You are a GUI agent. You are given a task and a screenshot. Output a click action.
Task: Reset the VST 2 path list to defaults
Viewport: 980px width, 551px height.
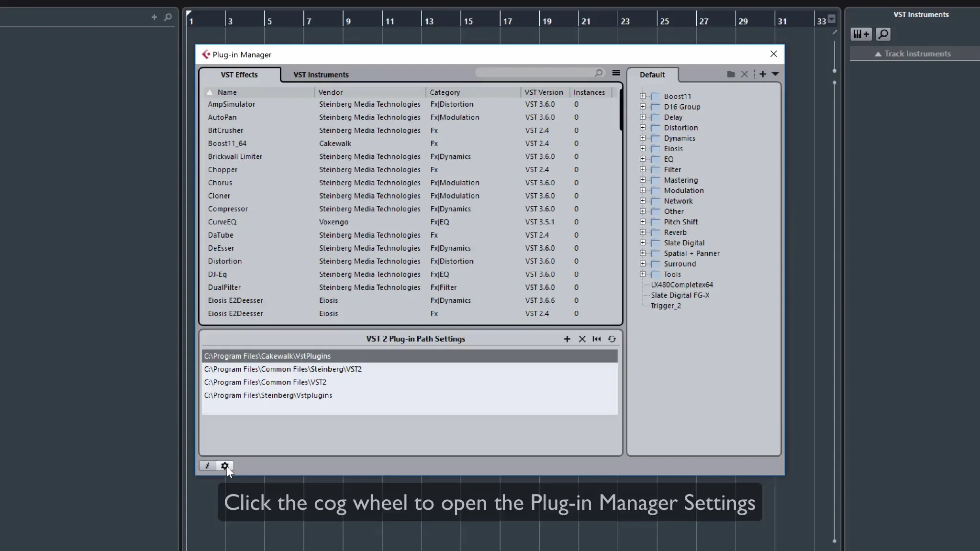coord(597,339)
